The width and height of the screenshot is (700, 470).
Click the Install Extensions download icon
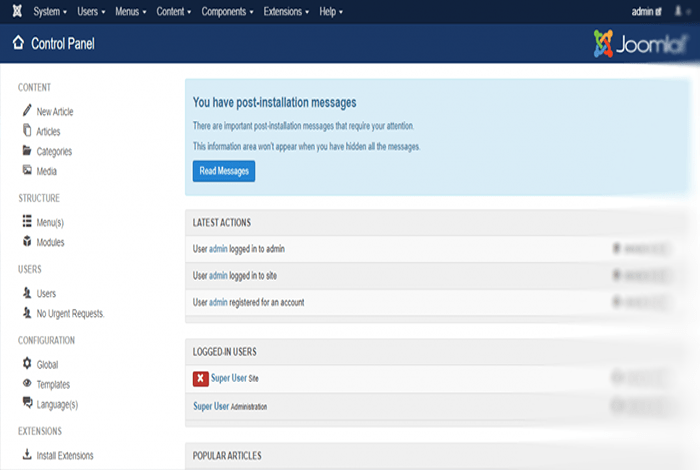pyautogui.click(x=27, y=455)
